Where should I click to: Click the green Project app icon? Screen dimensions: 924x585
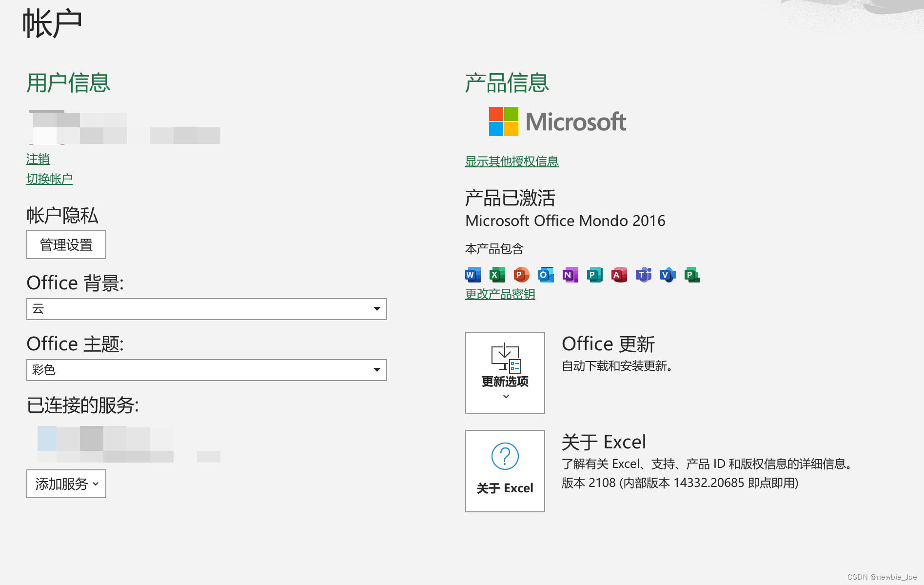coord(692,275)
